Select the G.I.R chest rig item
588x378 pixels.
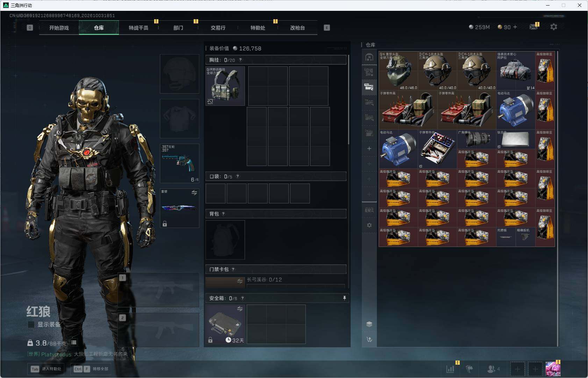[x=225, y=86]
